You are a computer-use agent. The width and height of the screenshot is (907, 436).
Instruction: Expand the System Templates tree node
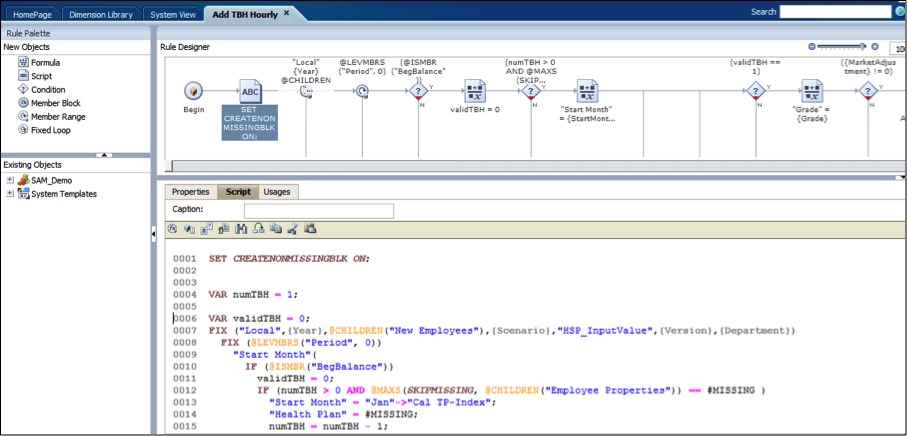pyautogui.click(x=10, y=194)
